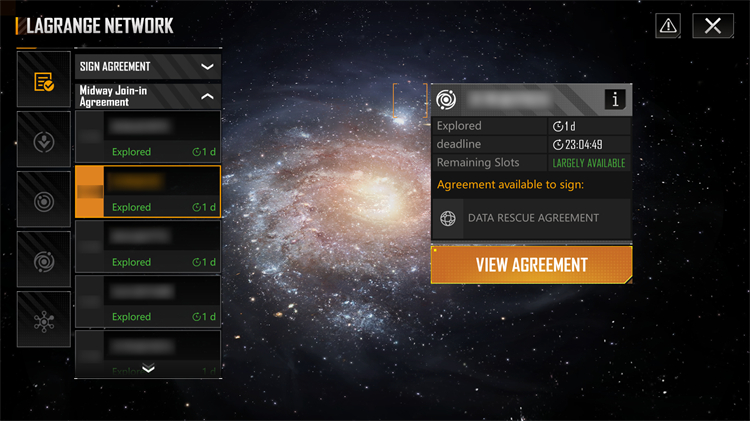Open the info icon on system panel

pyautogui.click(x=615, y=100)
